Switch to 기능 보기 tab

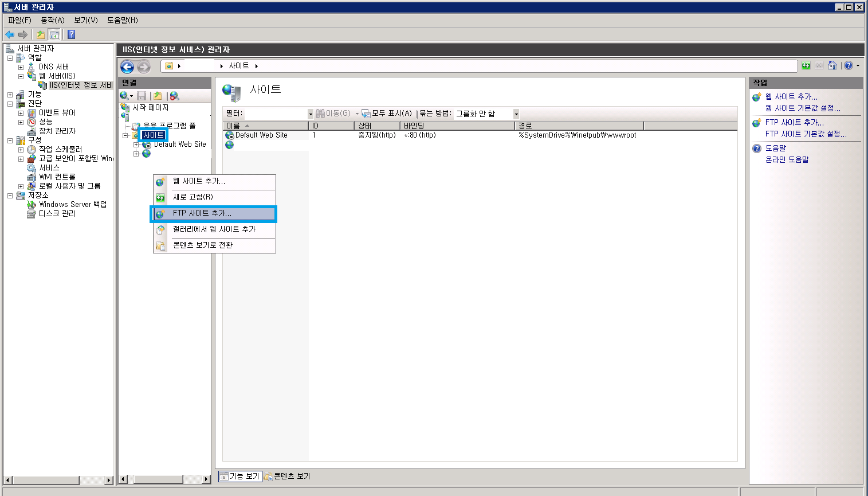(240, 476)
